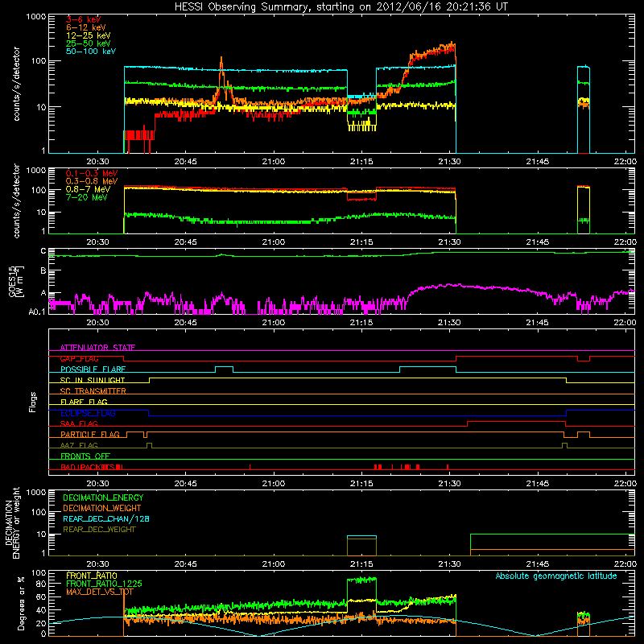The width and height of the screenshot is (644, 644).
Task: Click the 21:45 tick label under Flags plot
Action: click(x=537, y=484)
